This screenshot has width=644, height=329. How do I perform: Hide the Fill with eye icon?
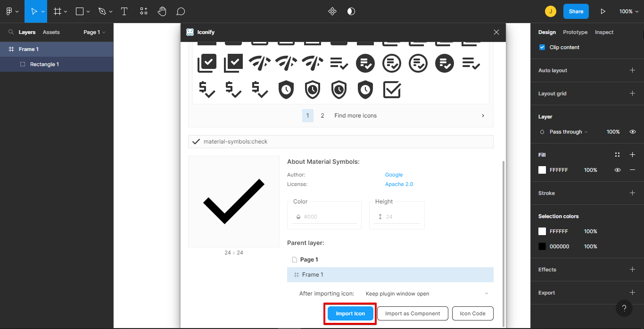617,170
